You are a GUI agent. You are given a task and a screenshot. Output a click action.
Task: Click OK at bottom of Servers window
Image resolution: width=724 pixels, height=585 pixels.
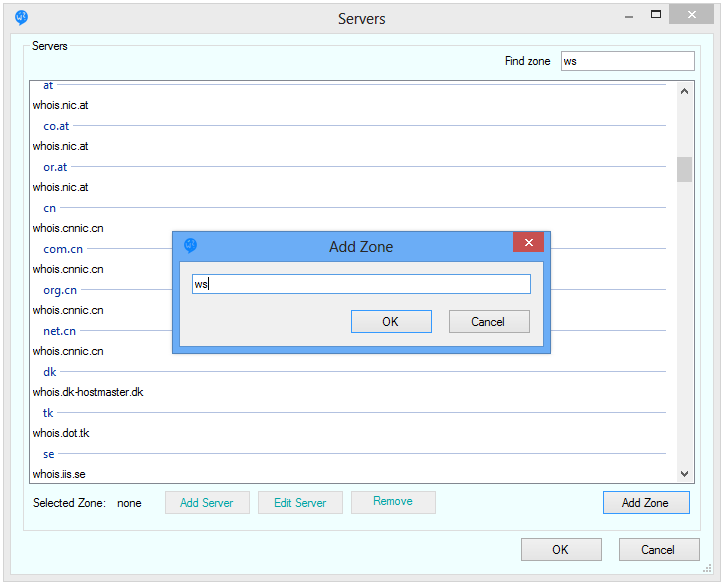point(561,549)
